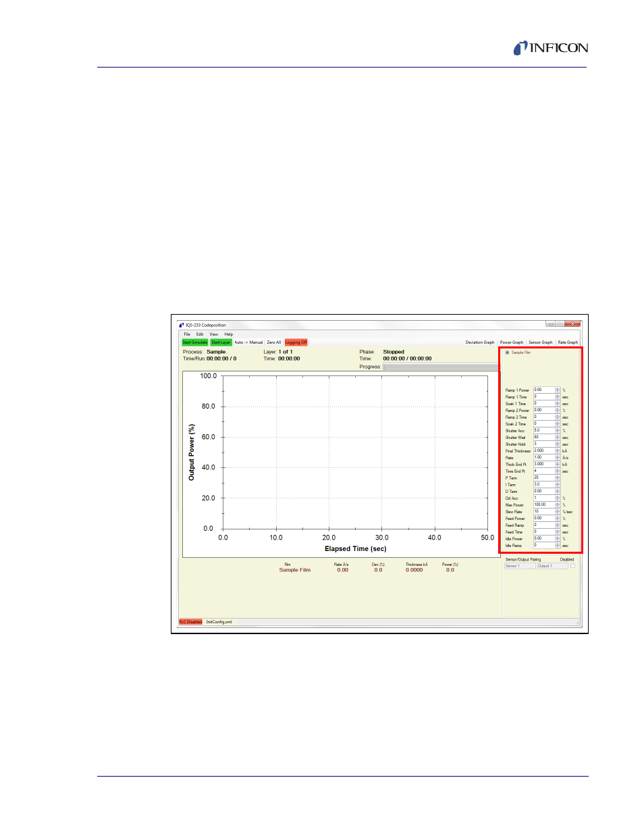Click the Shutter Acc. value field
This screenshot has width=644, height=834.
click(x=544, y=430)
